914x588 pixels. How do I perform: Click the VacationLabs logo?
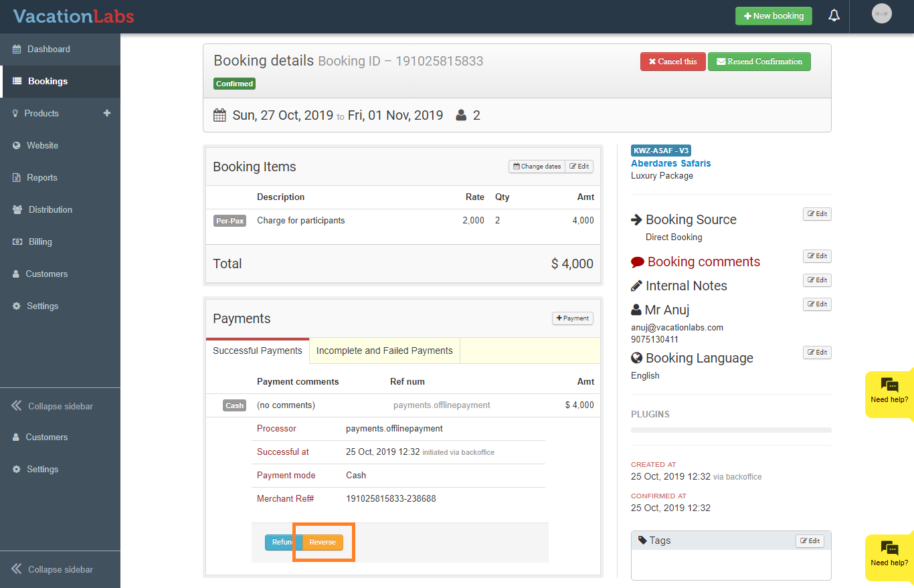coord(74,16)
